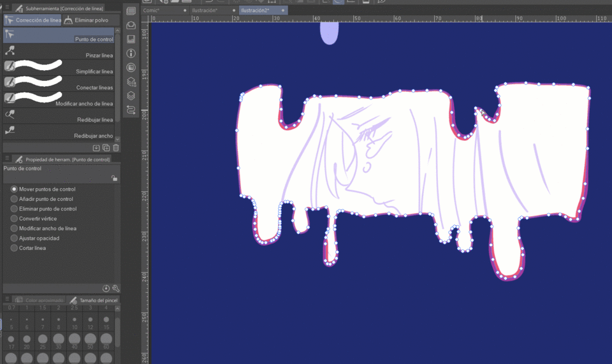Select the Eliminar punto de control option
612x364 pixels.
(x=44, y=208)
